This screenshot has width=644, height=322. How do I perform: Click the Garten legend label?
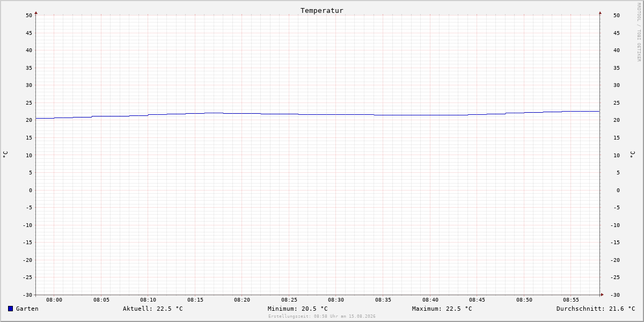(27, 309)
